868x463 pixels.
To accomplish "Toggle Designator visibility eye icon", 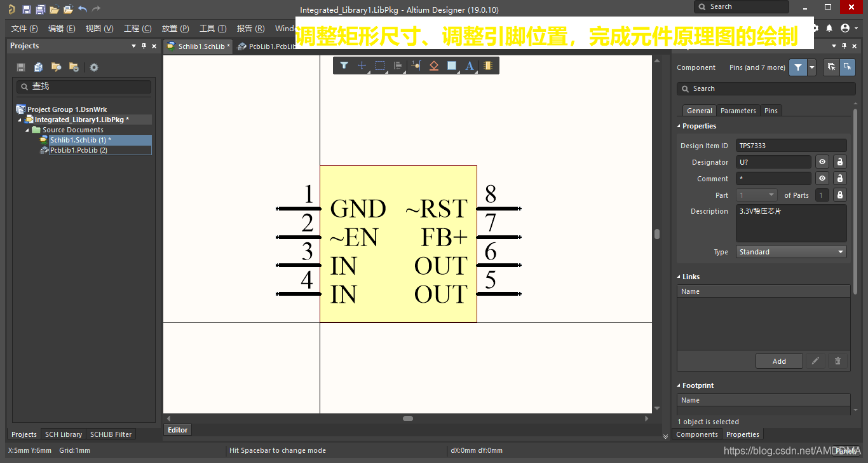I will (822, 162).
